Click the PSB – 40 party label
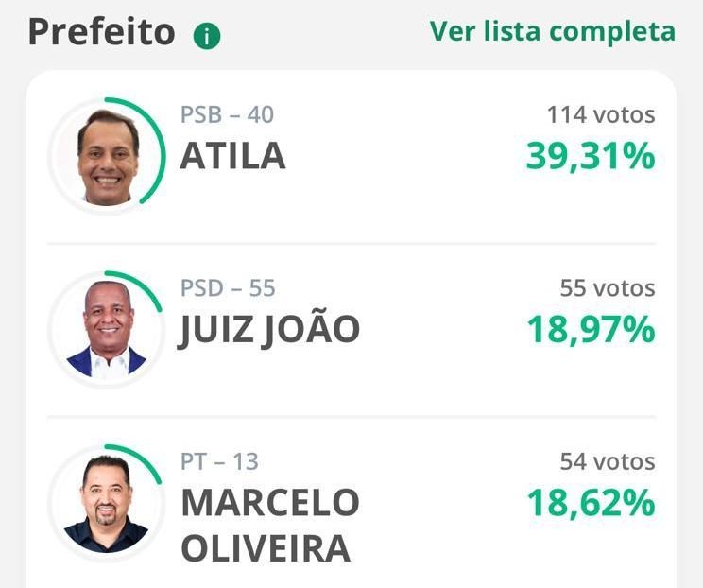This screenshot has height=588, width=703. pyautogui.click(x=227, y=115)
